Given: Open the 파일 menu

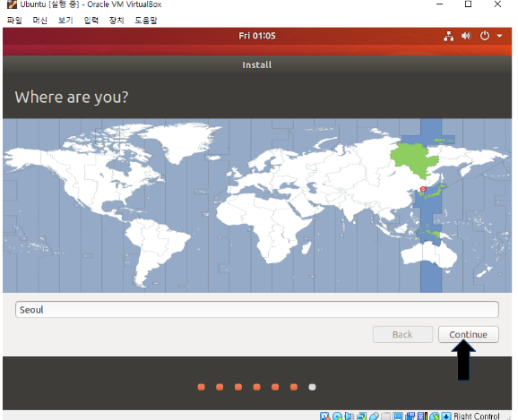Looking at the screenshot, I should pyautogui.click(x=14, y=21).
